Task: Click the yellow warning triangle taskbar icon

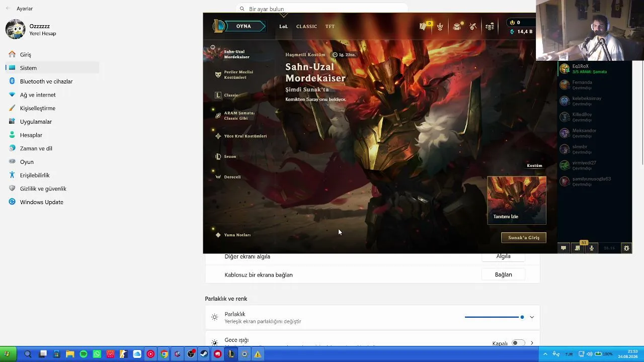Action: click(x=258, y=354)
